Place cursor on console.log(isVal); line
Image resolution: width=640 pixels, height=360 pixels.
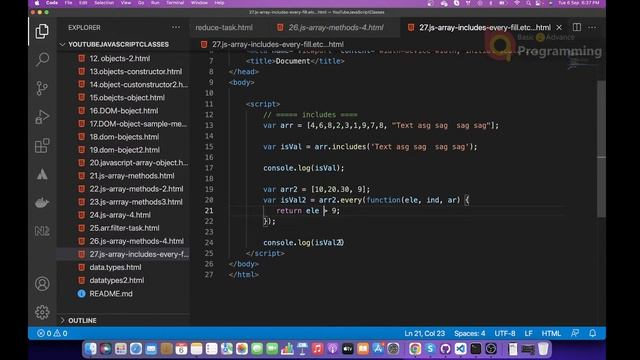pos(303,168)
